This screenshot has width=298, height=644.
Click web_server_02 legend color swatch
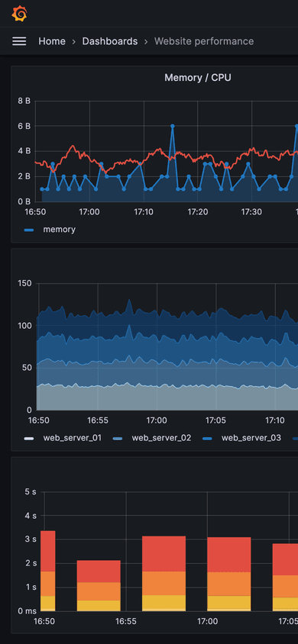click(x=118, y=439)
